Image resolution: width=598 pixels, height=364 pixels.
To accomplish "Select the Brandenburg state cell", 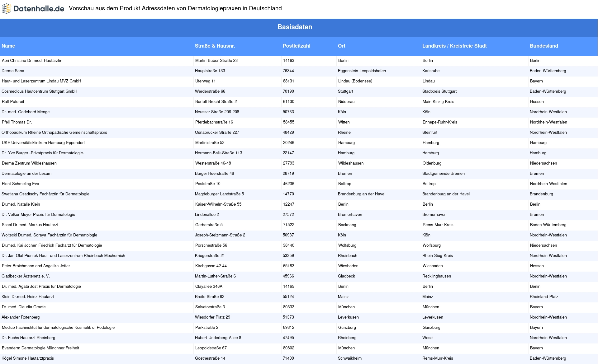I will [x=542, y=194].
